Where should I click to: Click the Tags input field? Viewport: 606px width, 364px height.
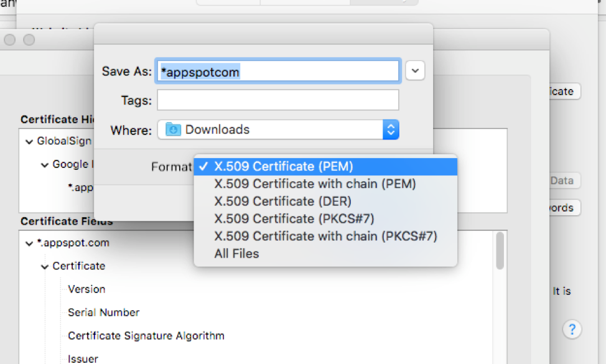tap(277, 100)
